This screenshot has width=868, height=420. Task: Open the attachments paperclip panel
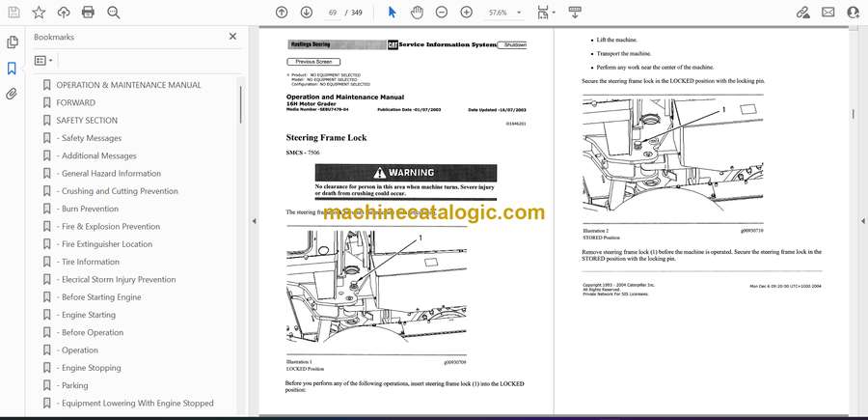pyautogui.click(x=12, y=95)
